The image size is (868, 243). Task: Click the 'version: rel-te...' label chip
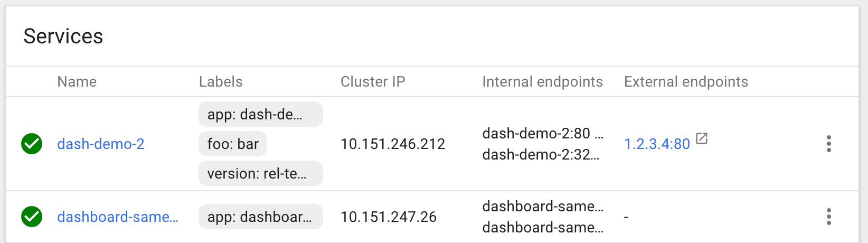260,173
